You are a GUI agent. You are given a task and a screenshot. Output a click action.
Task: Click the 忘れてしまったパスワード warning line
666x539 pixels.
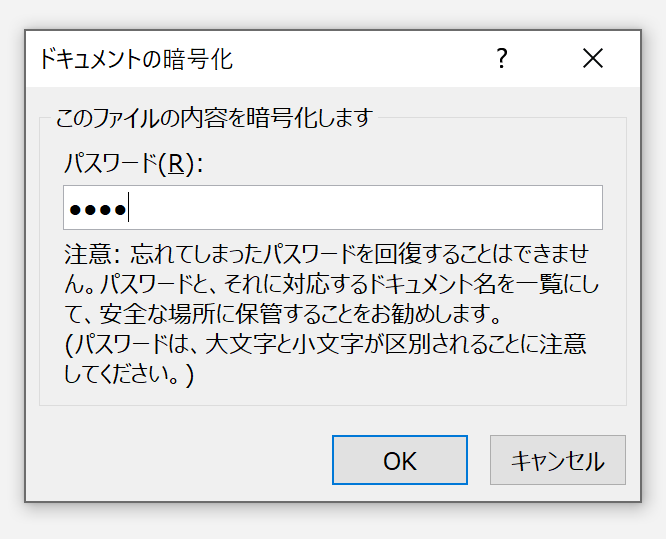point(327,254)
